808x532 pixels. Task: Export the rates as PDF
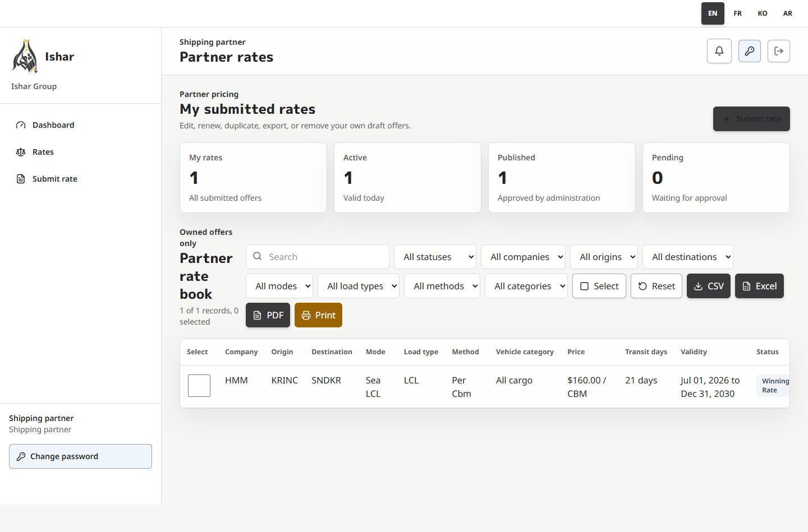pos(268,315)
